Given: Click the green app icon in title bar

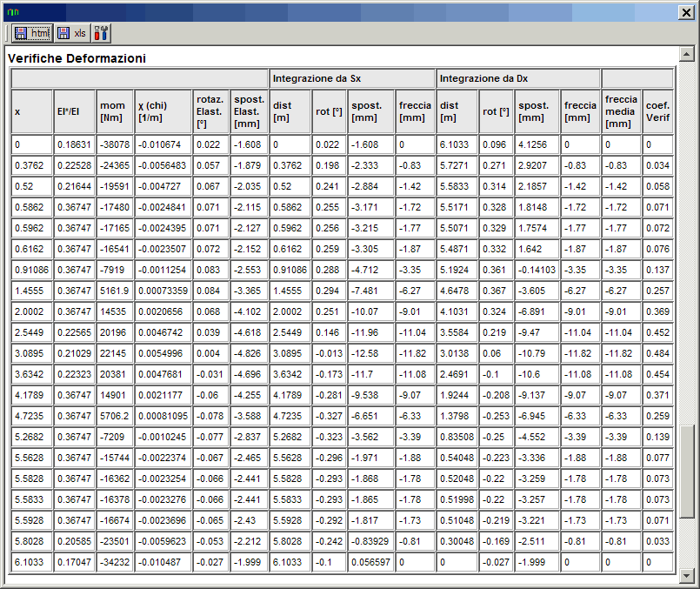Looking at the screenshot, I should 13,12.
